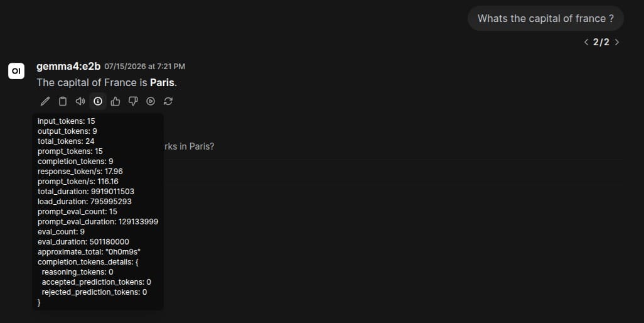Click the gemma4:e2b model name
The width and height of the screenshot is (644, 323).
(x=68, y=66)
